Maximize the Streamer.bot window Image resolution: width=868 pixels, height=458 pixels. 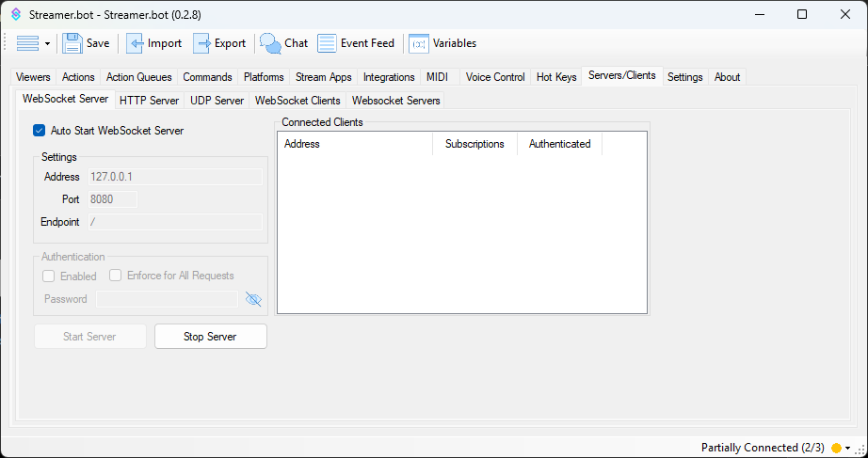(801, 14)
